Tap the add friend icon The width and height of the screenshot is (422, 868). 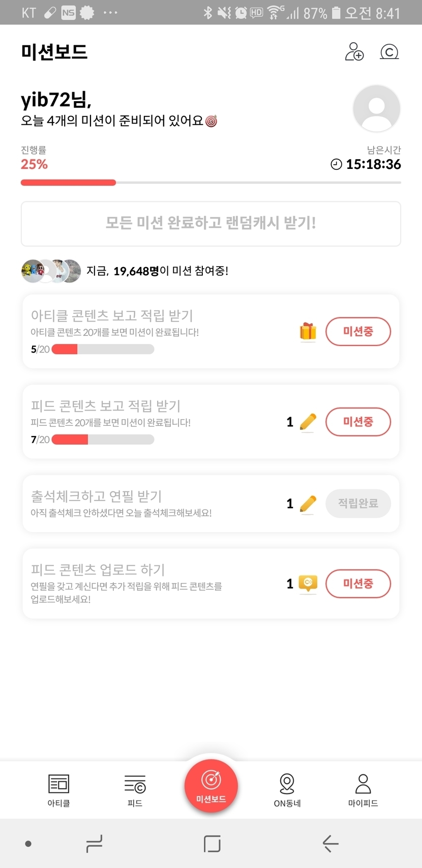[x=354, y=52]
